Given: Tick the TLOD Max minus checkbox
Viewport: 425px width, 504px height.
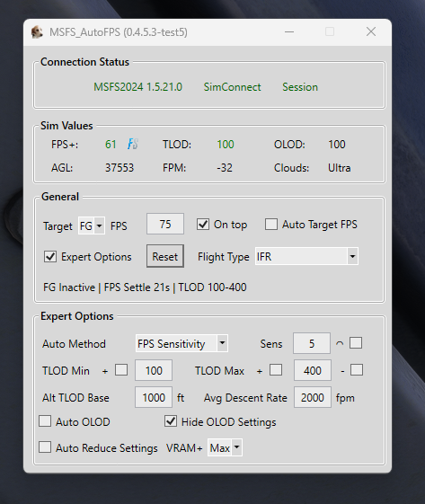Looking at the screenshot, I should (357, 370).
